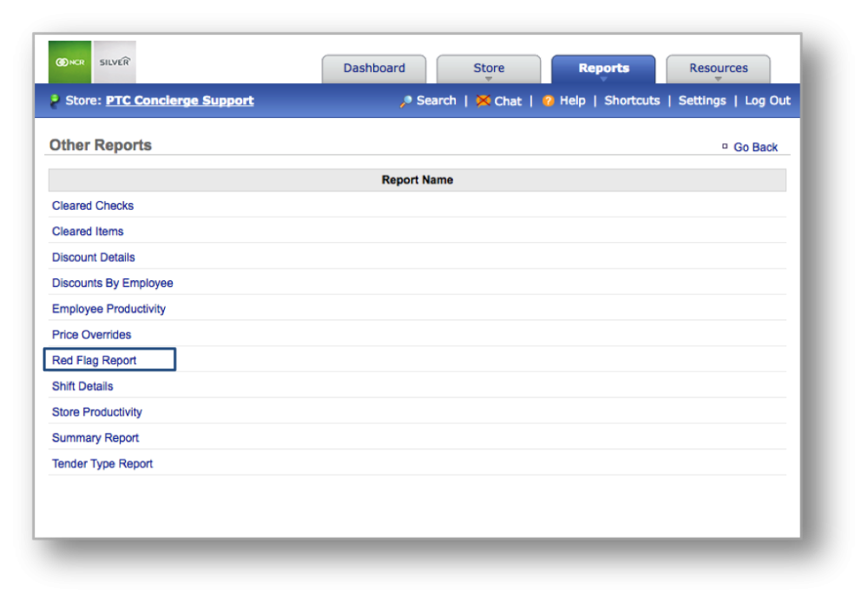Expand the Resources tab dropdown arrow
Image resolution: width=868 pixels, height=602 pixels.
(x=718, y=79)
